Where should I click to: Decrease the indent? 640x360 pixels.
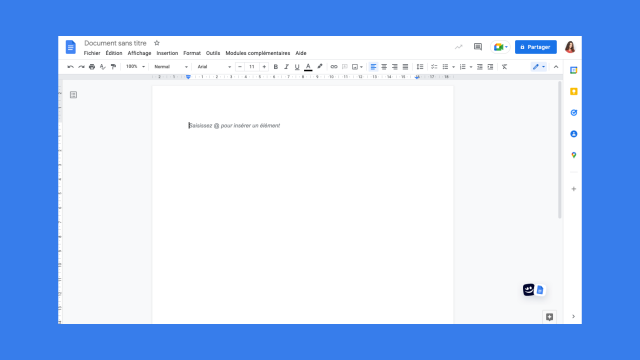tap(480, 67)
